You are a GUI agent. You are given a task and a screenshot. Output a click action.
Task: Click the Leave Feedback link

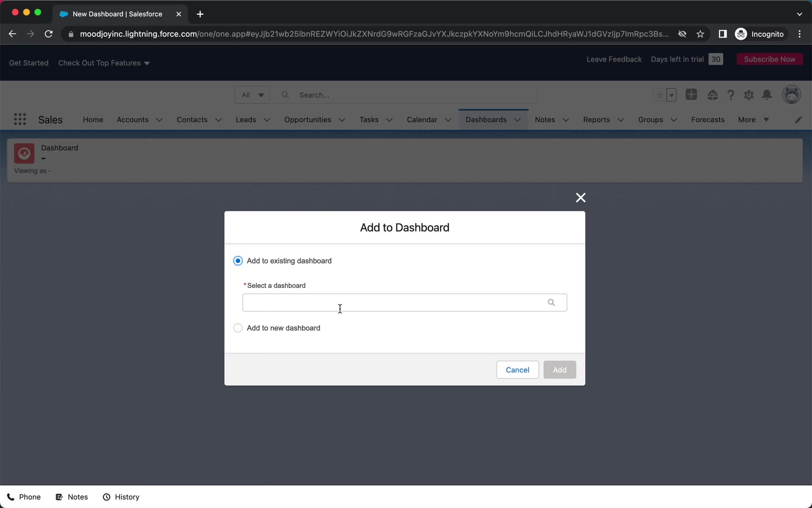point(614,59)
